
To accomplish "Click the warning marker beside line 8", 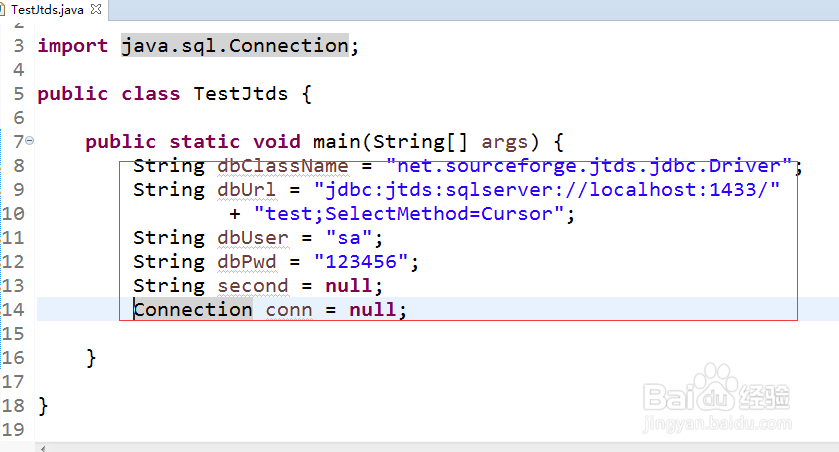I will point(1,166).
